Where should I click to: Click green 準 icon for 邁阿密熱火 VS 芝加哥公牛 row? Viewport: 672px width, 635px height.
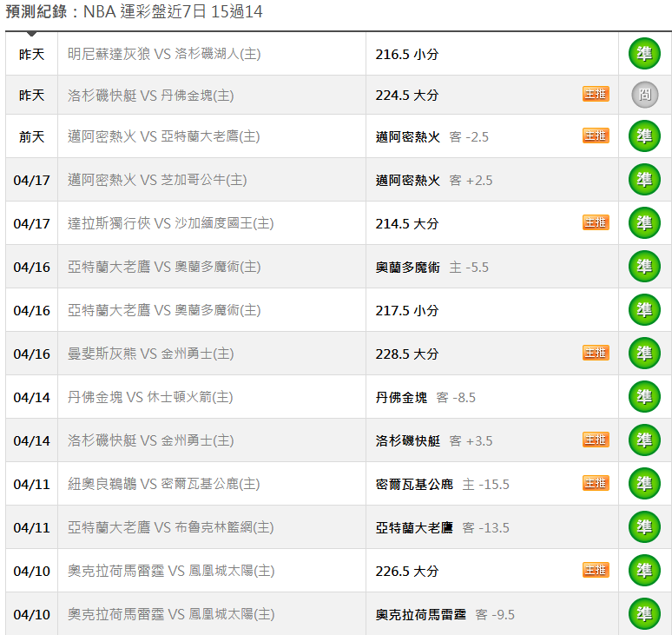pos(644,180)
